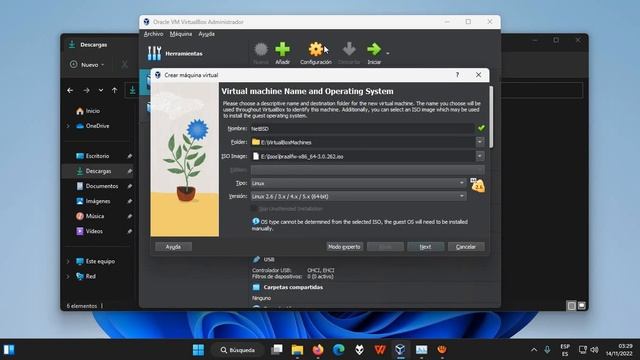The width and height of the screenshot is (640, 360).
Task: Open Configuración gear in VirtualBox toolbar
Action: 316,49
